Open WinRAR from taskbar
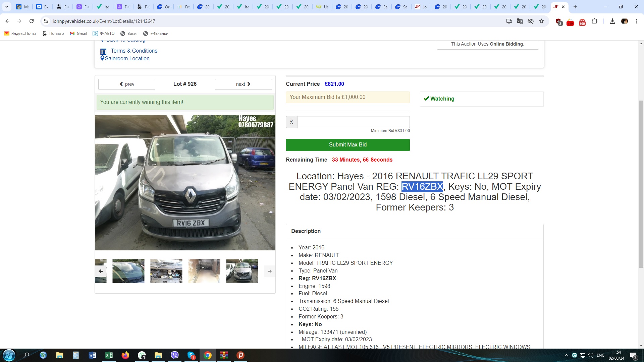The width and height of the screenshot is (644, 362). click(224, 355)
